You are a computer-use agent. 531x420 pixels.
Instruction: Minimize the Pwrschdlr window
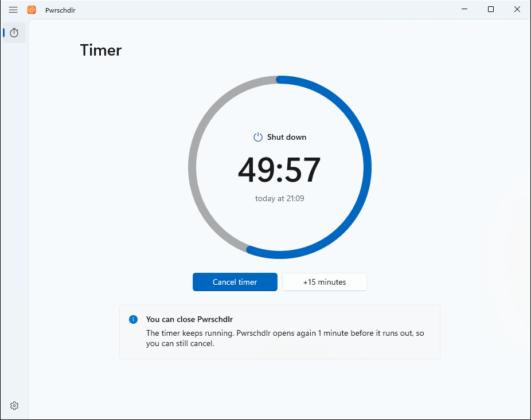[x=464, y=10]
